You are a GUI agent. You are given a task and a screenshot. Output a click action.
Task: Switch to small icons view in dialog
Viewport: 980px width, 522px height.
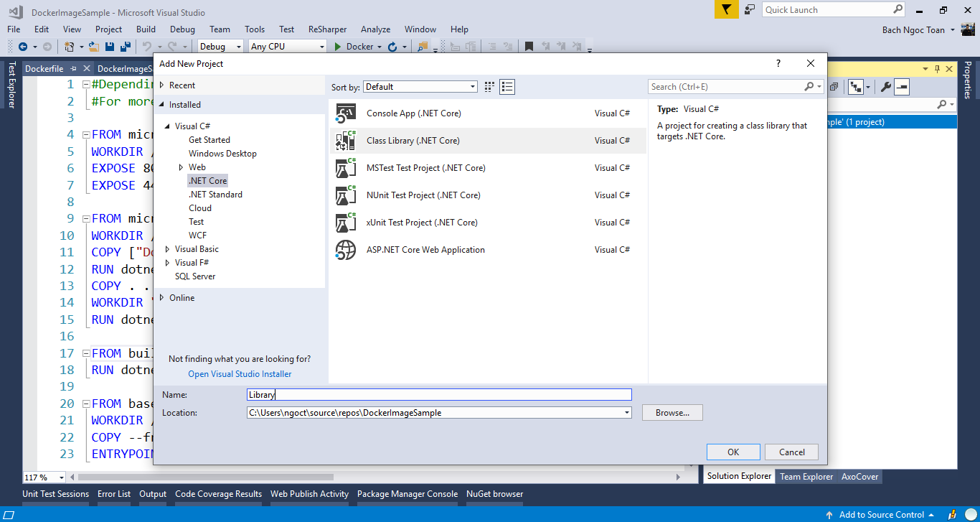(489, 87)
